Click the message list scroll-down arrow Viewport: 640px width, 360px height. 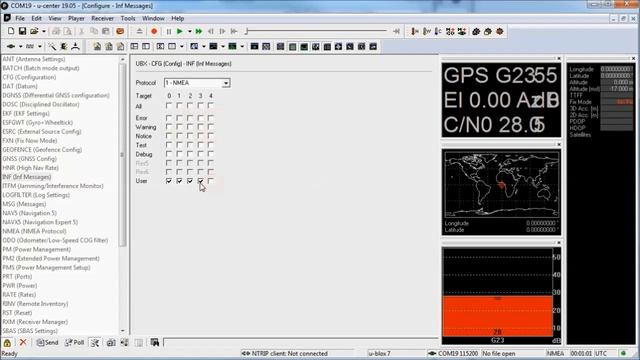tap(123, 331)
